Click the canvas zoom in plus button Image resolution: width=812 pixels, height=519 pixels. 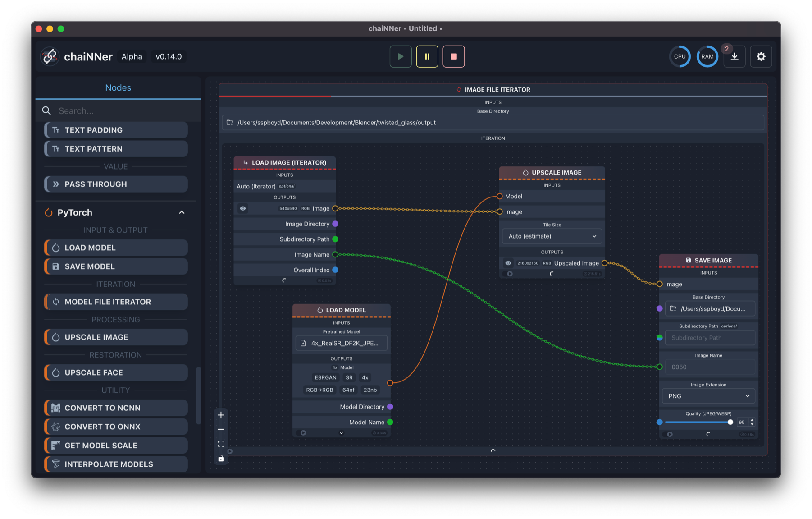coord(221,415)
